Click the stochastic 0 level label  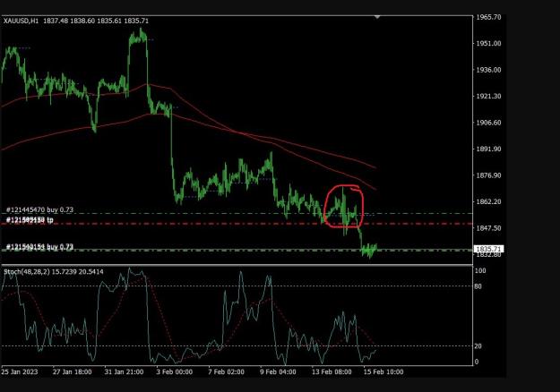[x=477, y=362]
